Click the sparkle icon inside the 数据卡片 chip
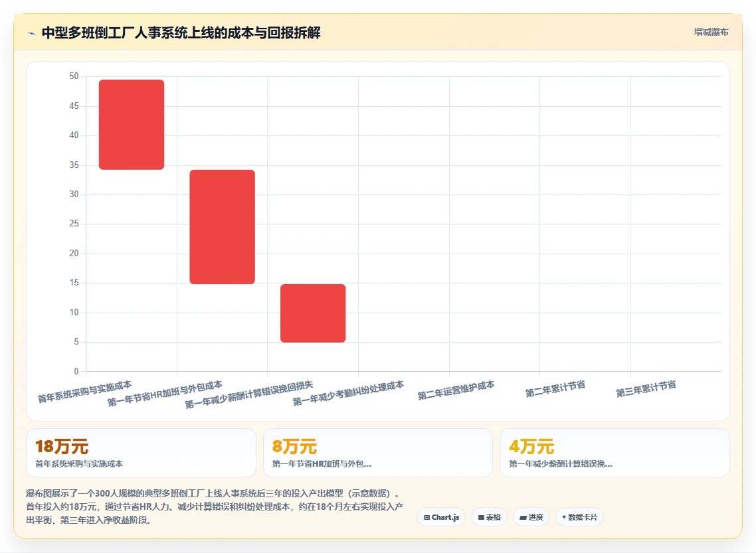The width and height of the screenshot is (756, 553). tap(564, 517)
